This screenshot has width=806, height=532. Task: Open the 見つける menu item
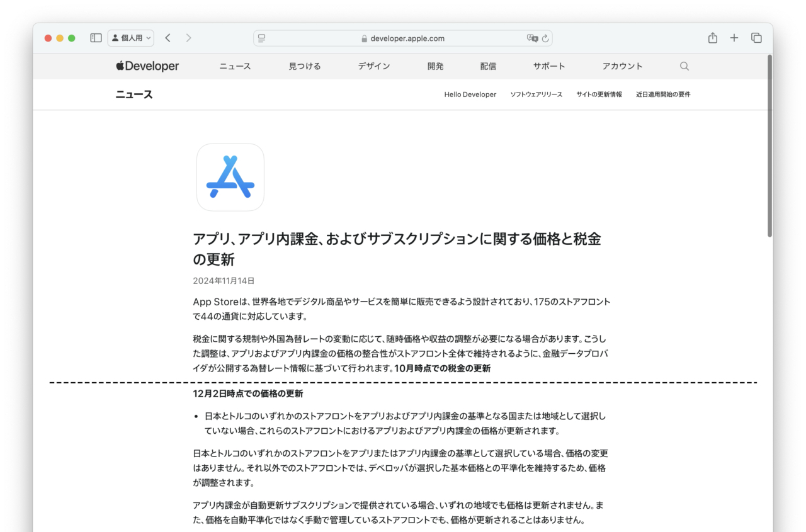point(305,66)
